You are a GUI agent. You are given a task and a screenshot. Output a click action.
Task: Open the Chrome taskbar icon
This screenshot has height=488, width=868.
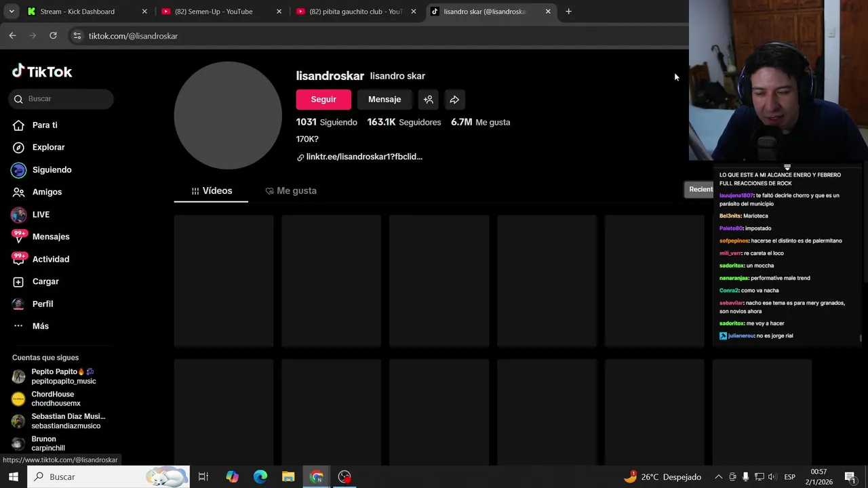click(x=317, y=476)
